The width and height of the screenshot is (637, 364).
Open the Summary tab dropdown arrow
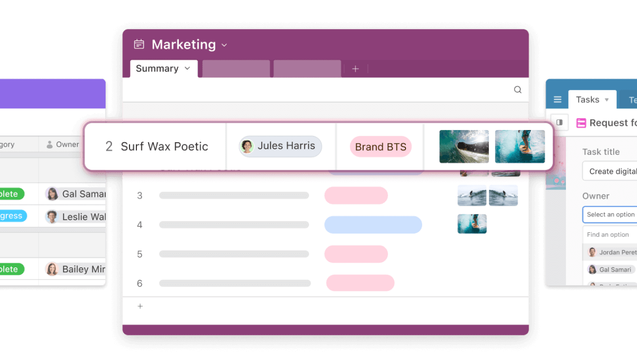click(x=187, y=68)
